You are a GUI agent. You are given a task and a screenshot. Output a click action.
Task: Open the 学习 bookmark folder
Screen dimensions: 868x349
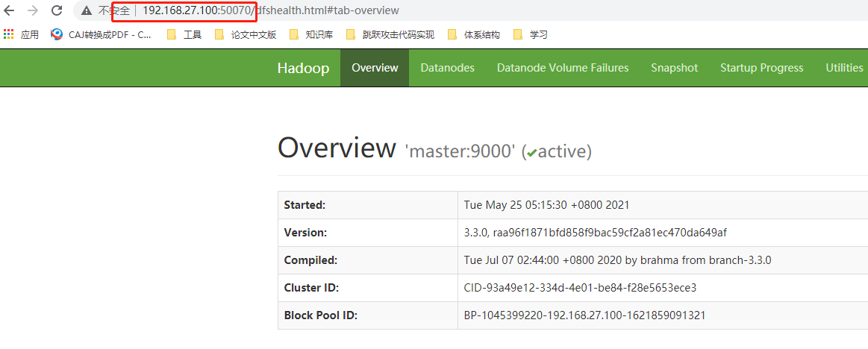coord(531,35)
